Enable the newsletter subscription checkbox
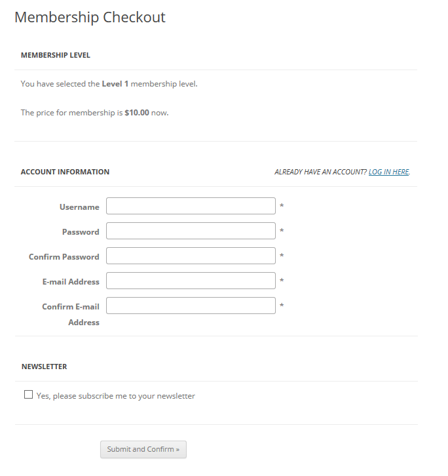 (x=28, y=394)
